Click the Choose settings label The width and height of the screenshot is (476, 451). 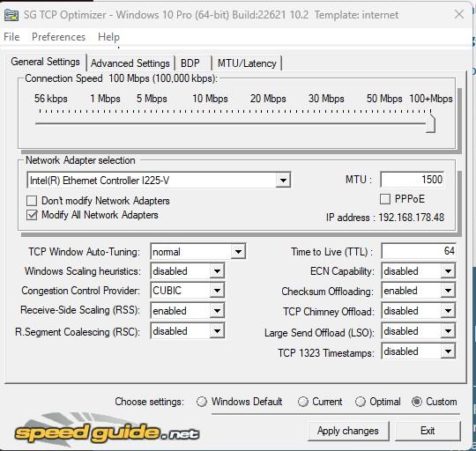pos(149,402)
